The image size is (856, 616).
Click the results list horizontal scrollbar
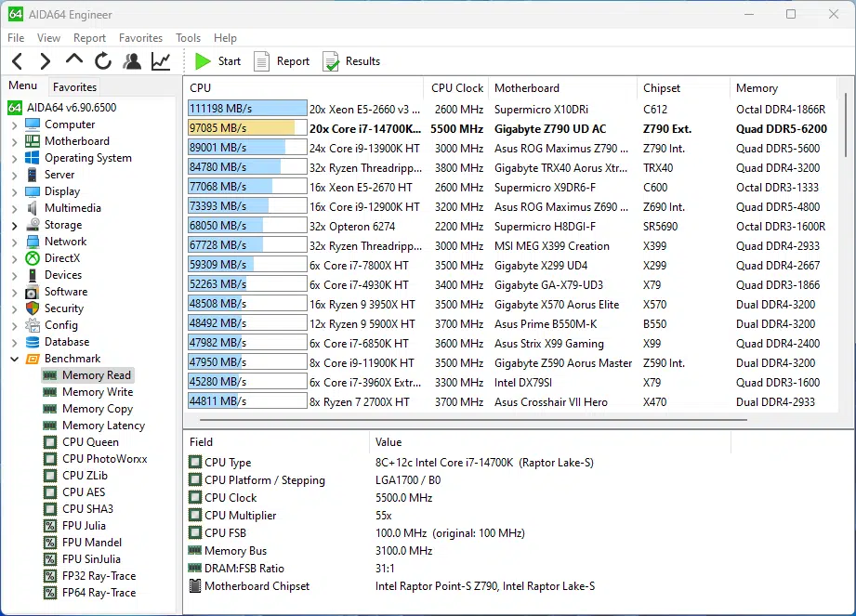click(x=473, y=420)
